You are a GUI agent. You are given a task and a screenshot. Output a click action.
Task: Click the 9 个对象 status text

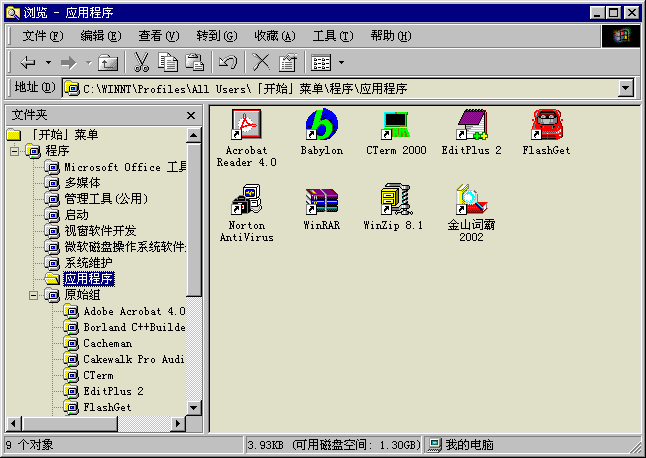(x=30, y=445)
